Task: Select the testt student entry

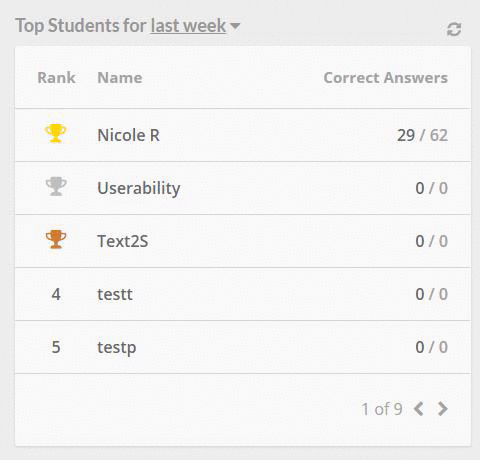Action: 115,294
